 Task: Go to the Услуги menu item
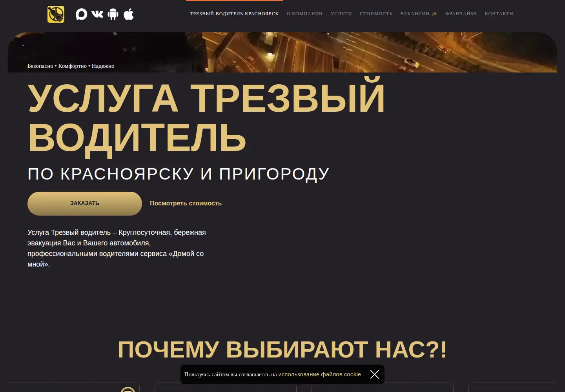click(x=341, y=14)
